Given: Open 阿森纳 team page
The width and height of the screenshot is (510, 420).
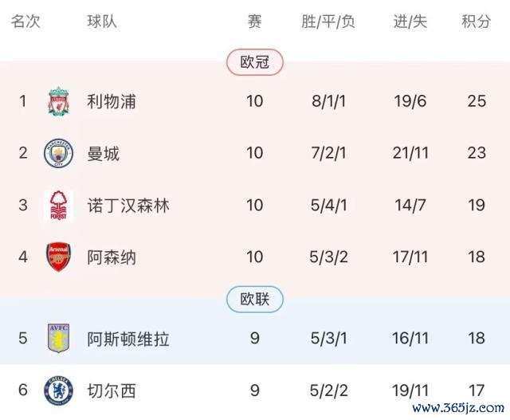Looking at the screenshot, I should pos(112,257).
